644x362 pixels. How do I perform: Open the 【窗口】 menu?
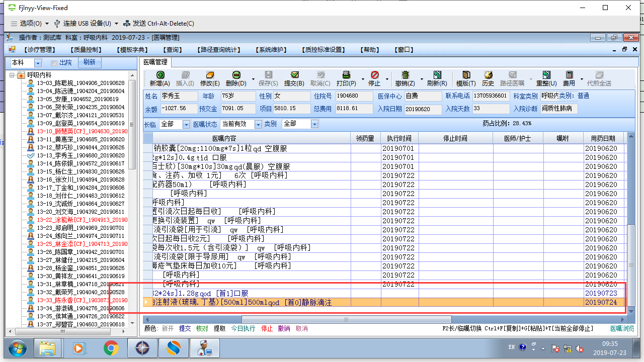tap(405, 50)
